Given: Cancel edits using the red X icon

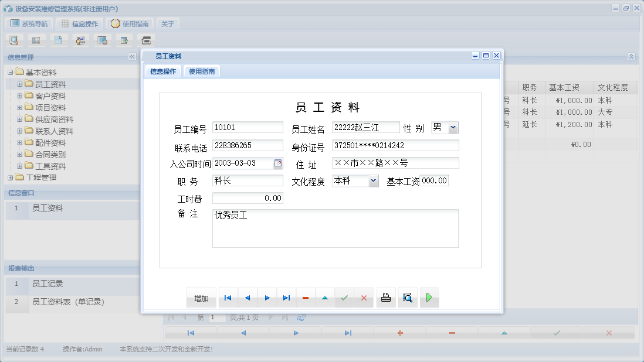Looking at the screenshot, I should click(x=364, y=298).
